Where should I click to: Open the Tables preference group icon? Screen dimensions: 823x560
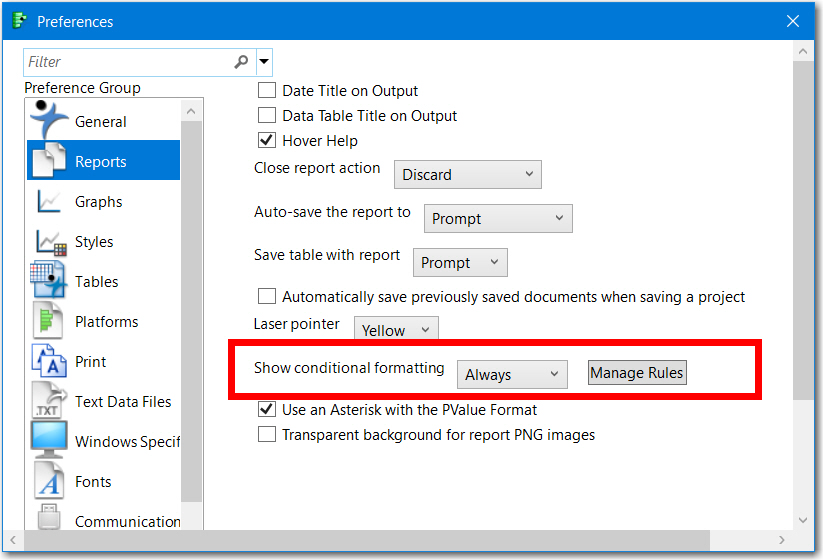point(50,281)
